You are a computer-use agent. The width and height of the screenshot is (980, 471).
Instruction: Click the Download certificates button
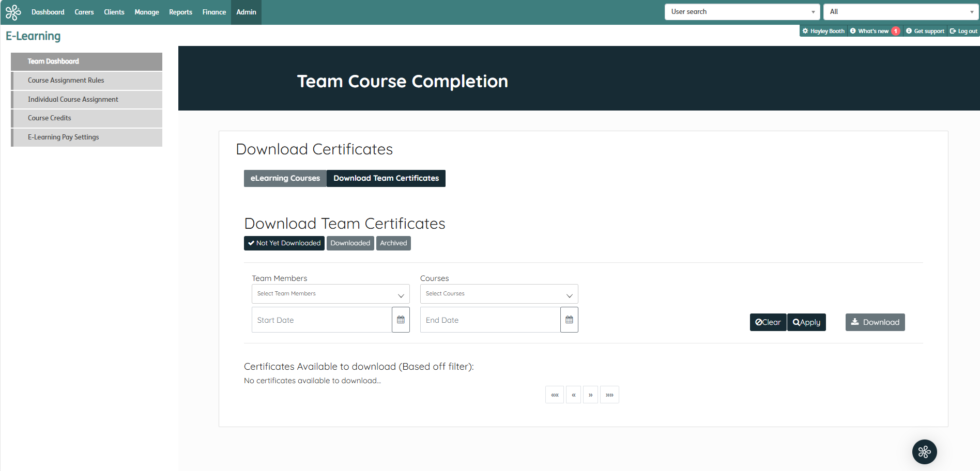tap(875, 322)
